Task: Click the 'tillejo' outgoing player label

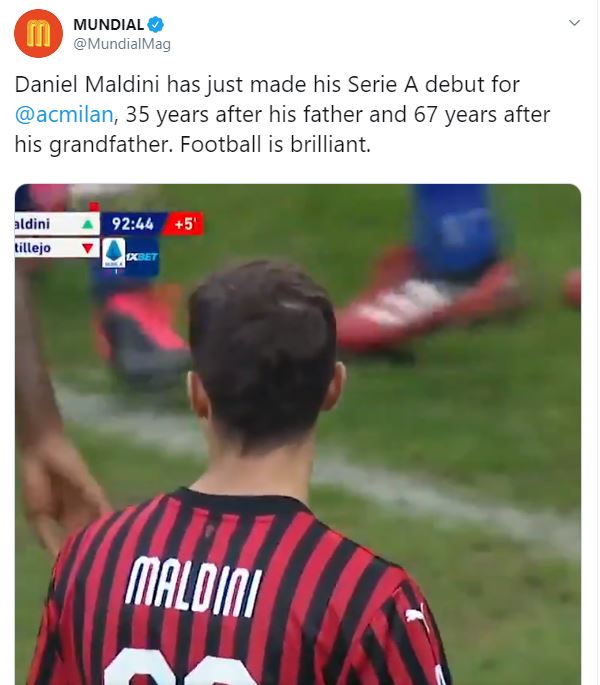Action: pos(33,248)
